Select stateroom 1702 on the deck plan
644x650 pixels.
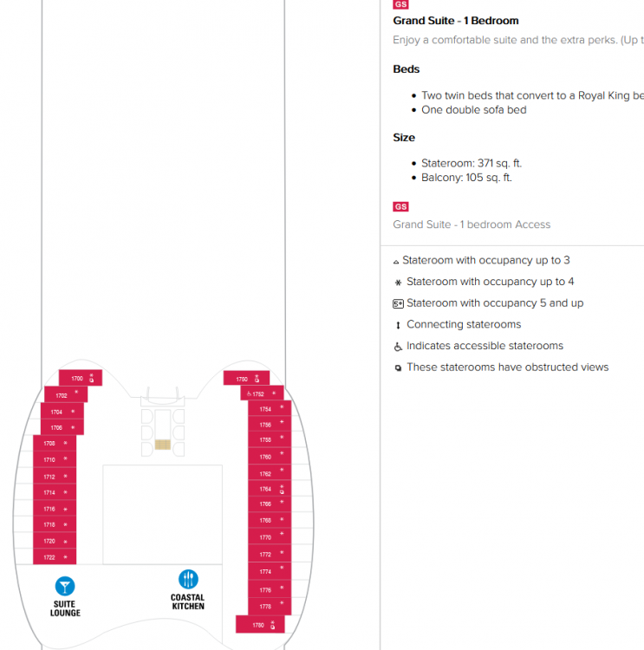pyautogui.click(x=66, y=394)
